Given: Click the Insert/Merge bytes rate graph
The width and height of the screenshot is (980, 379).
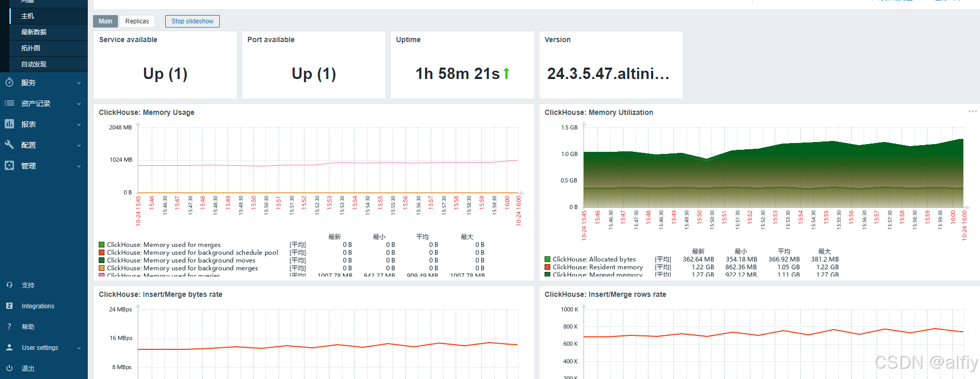Looking at the screenshot, I should click(328, 343).
